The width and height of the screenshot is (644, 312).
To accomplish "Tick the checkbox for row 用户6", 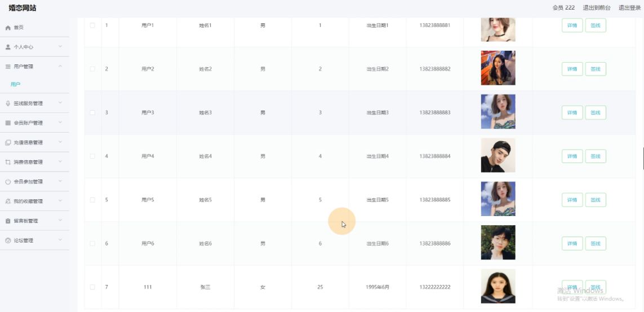I will [x=92, y=243].
